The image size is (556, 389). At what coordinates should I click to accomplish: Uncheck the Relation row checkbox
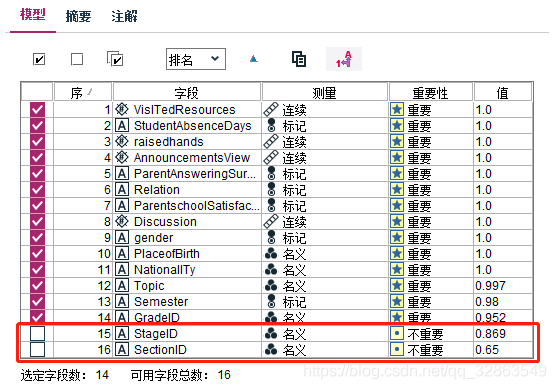pos(38,189)
